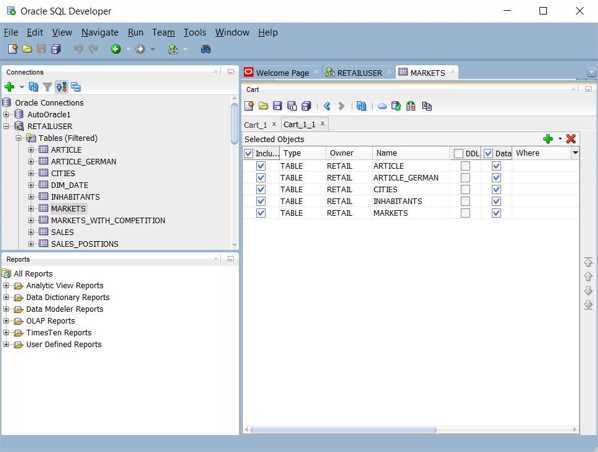Select the TimesTen Reports folder
Image resolution: width=598 pixels, height=452 pixels.
click(x=59, y=333)
